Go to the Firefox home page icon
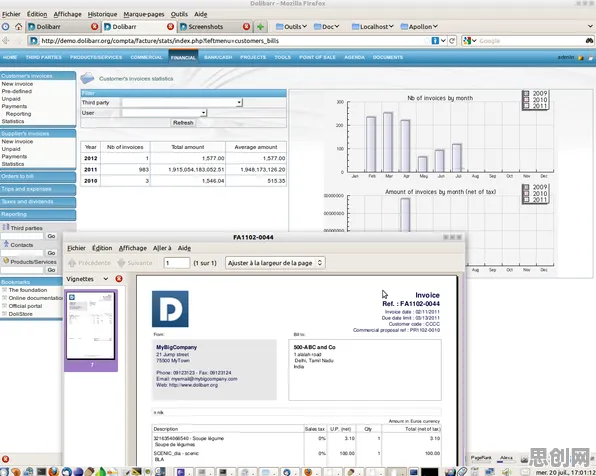 point(18,27)
